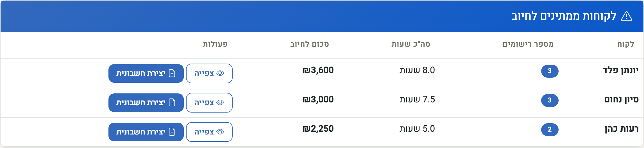644x148 pixels.
Task: Click invoice document icon for רעות כהן
Action: click(172, 132)
